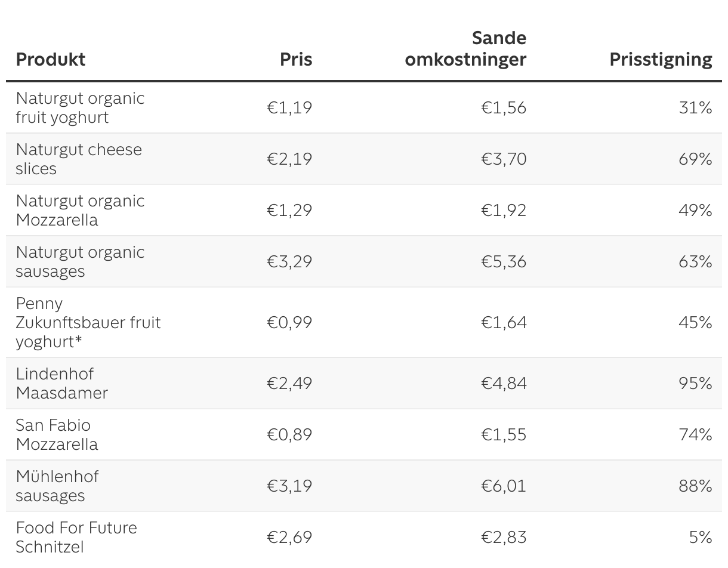Select the Naturgut organic sausages row label

80,262
